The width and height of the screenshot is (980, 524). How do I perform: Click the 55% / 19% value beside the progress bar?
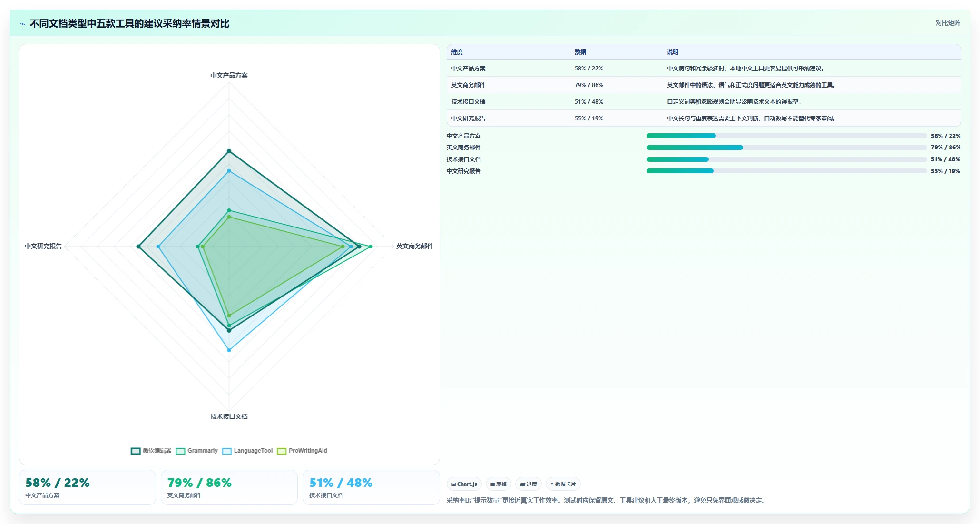[x=946, y=171]
